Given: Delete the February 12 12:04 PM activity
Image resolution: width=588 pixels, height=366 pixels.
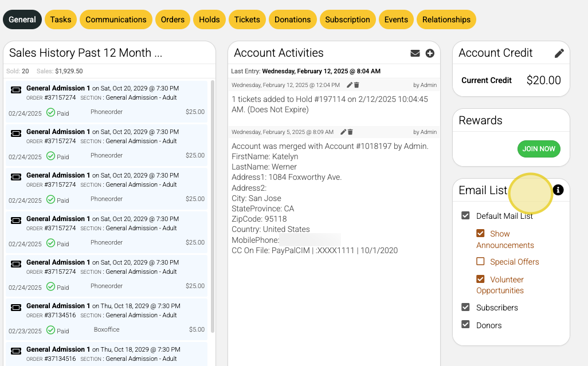Looking at the screenshot, I should tap(356, 85).
